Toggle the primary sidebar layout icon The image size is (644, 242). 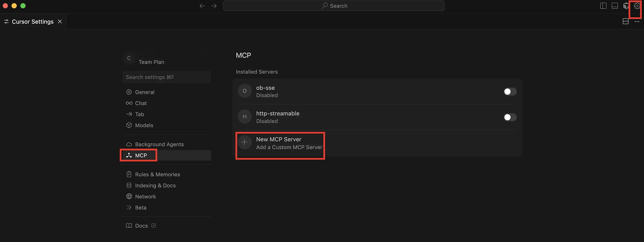(603, 6)
